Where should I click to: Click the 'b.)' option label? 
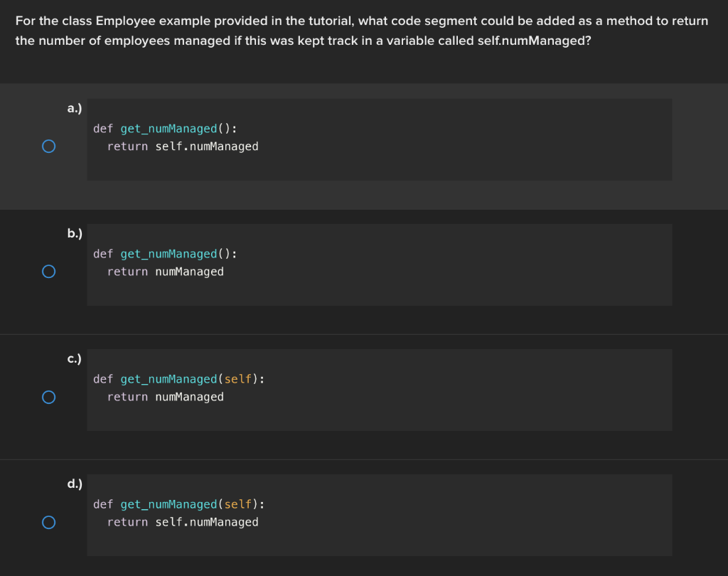(74, 233)
